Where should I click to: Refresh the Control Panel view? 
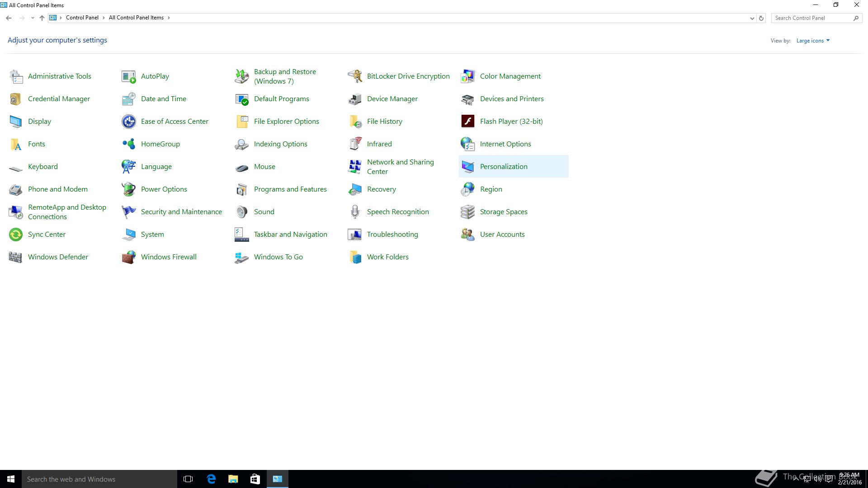coord(761,19)
